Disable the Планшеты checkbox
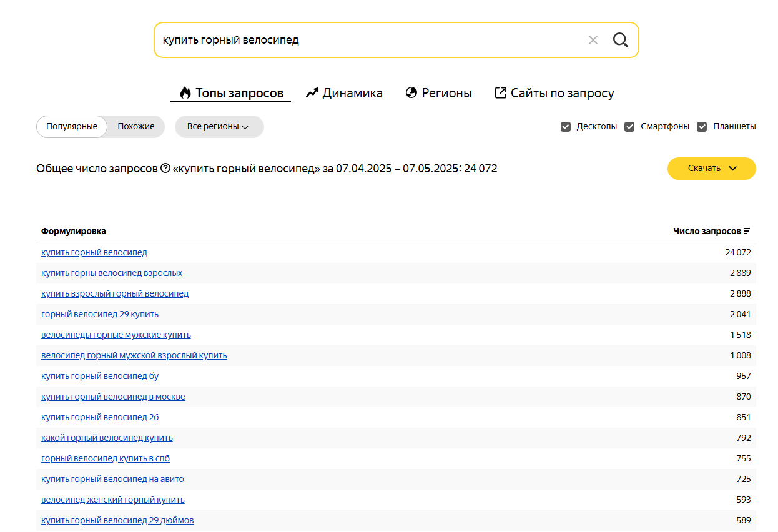The height and width of the screenshot is (532, 778). 702,127
